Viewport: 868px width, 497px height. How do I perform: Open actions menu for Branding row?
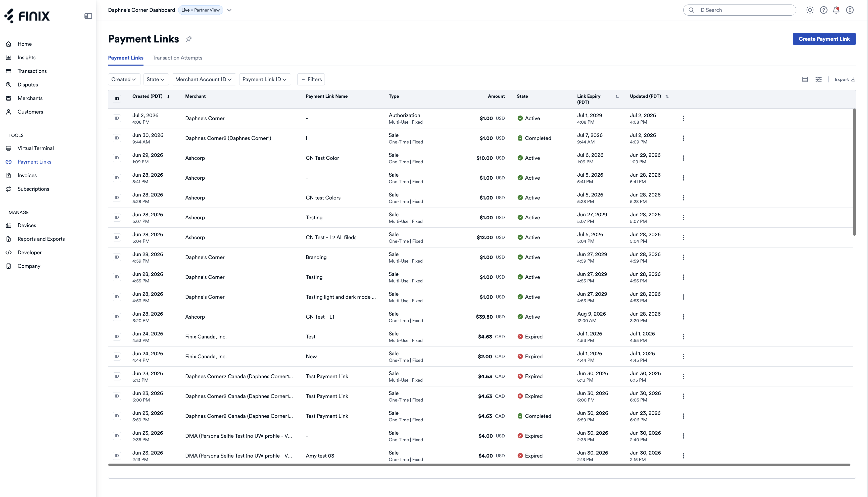coord(683,257)
